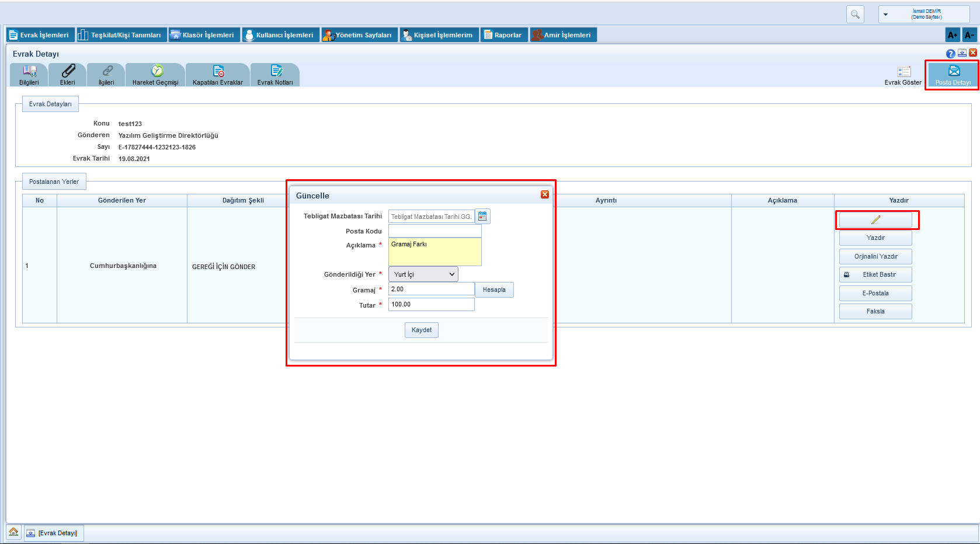Click the pencil edit icon in Yazdır column

pos(875,220)
